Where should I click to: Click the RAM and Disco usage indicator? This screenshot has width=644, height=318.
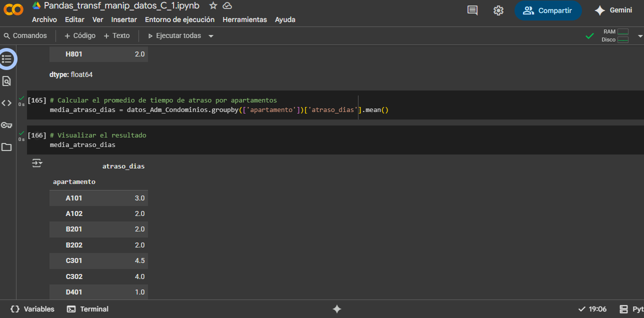click(615, 35)
